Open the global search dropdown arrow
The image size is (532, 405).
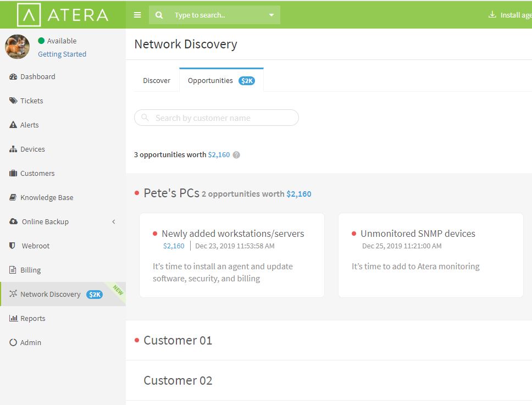point(271,15)
